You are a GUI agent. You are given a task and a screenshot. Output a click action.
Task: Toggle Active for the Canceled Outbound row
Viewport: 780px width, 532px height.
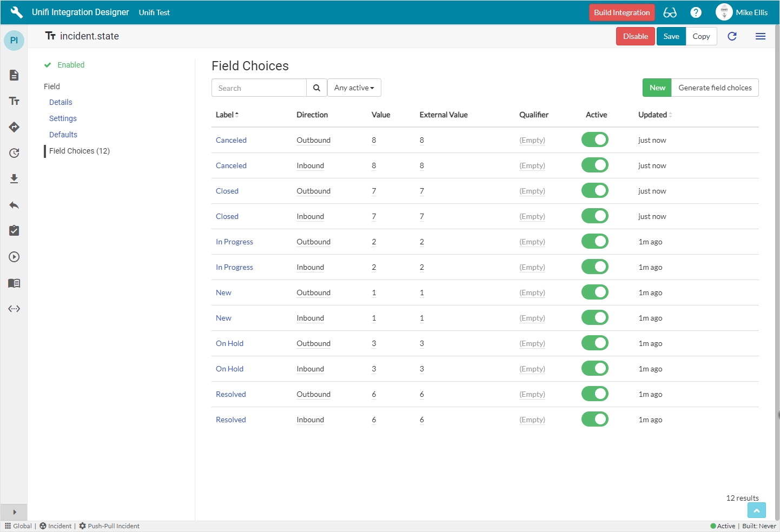pos(594,140)
